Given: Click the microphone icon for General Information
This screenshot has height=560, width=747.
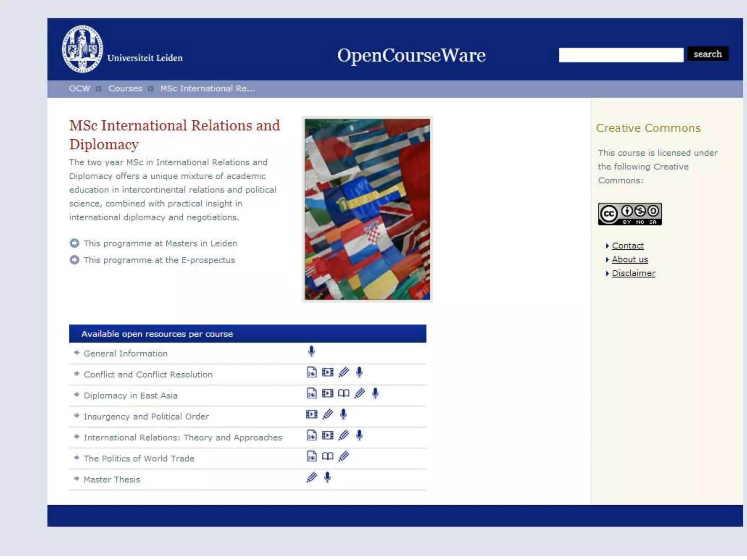Looking at the screenshot, I should 311,351.
